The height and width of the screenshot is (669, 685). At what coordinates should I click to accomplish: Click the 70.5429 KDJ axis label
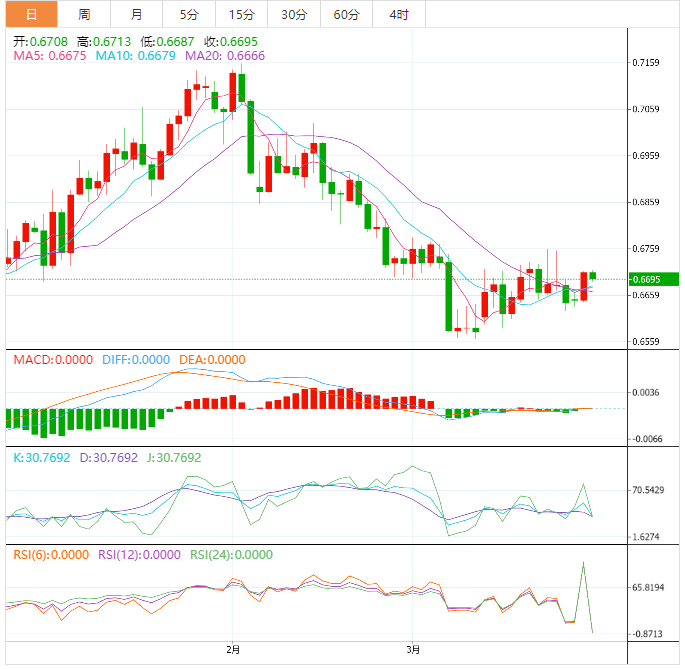(x=648, y=490)
